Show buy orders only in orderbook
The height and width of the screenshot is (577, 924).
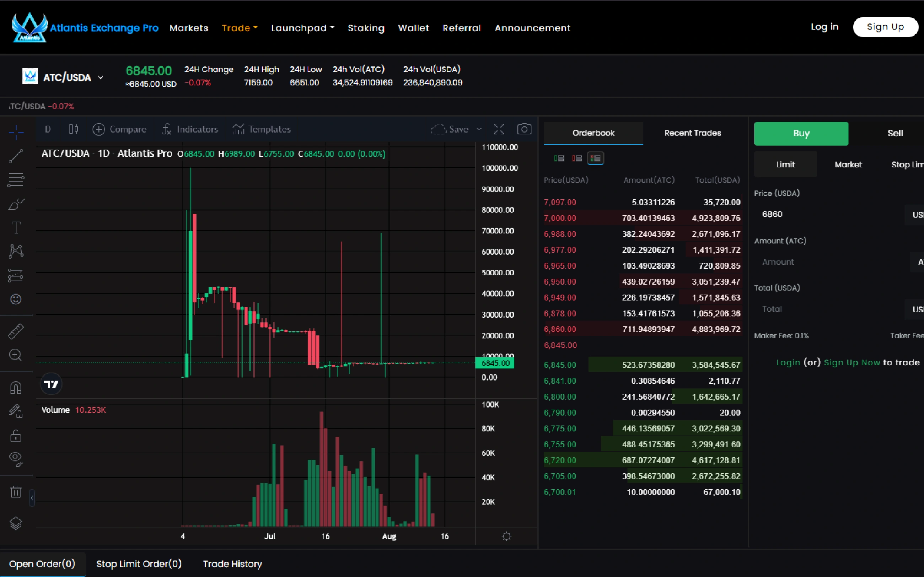[x=559, y=158]
